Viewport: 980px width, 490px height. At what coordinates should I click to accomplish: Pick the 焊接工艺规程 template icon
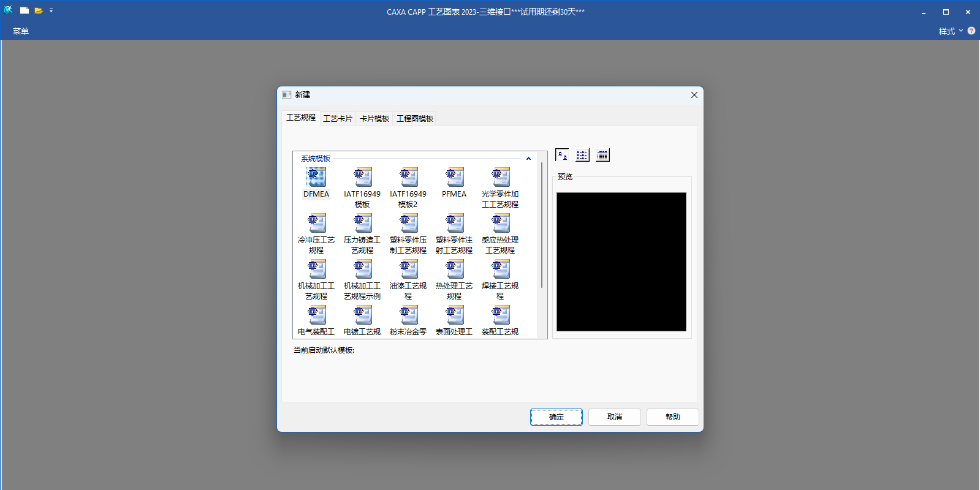tap(500, 269)
